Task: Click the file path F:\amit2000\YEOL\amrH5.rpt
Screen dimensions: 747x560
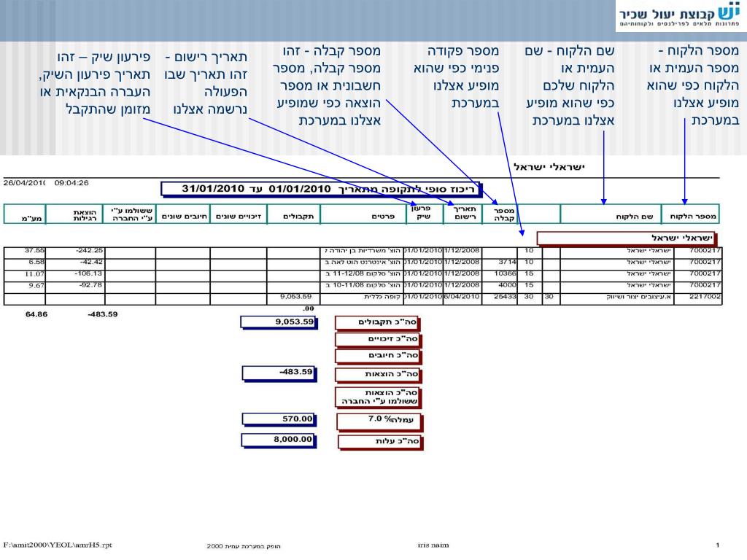Action: click(58, 545)
